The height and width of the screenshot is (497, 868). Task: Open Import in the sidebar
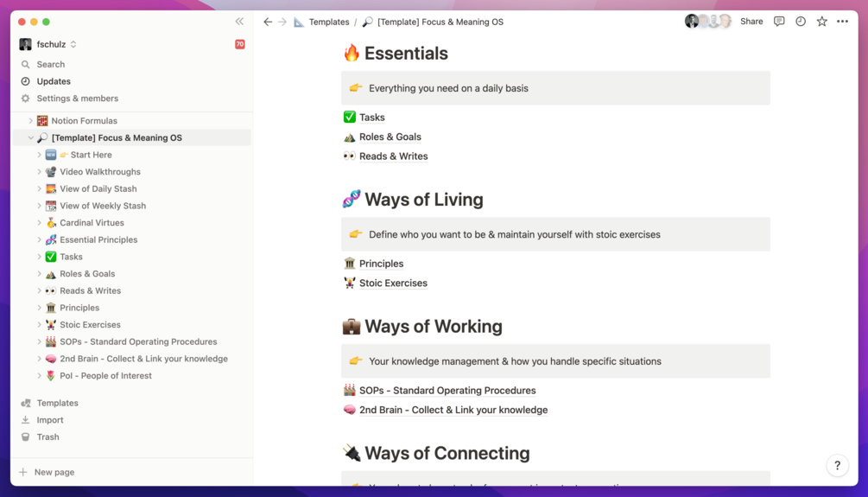pyautogui.click(x=50, y=420)
